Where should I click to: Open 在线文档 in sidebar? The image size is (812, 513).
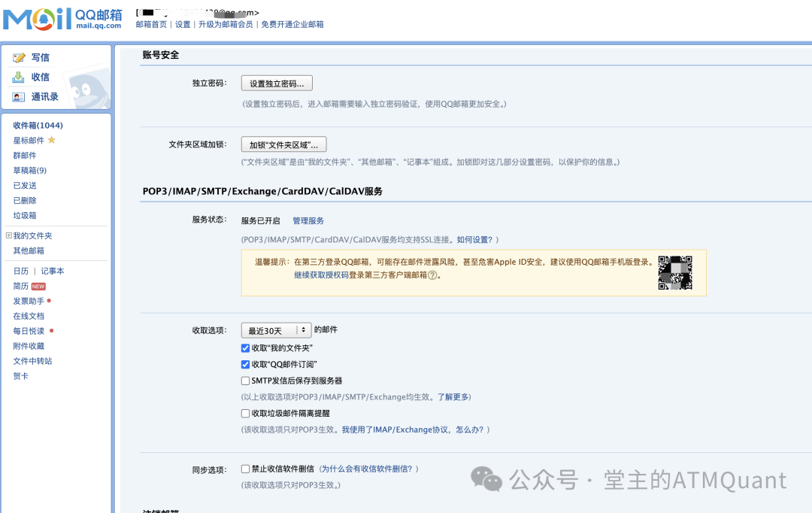pyautogui.click(x=29, y=316)
